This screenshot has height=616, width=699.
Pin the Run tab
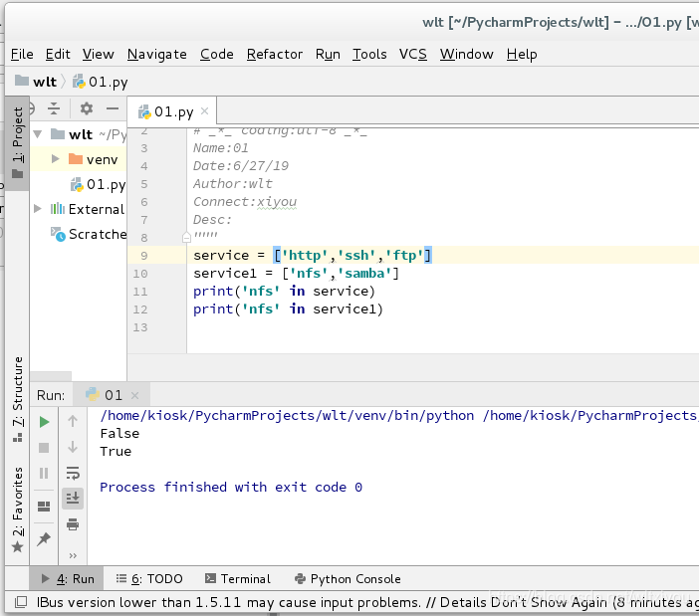click(x=44, y=539)
